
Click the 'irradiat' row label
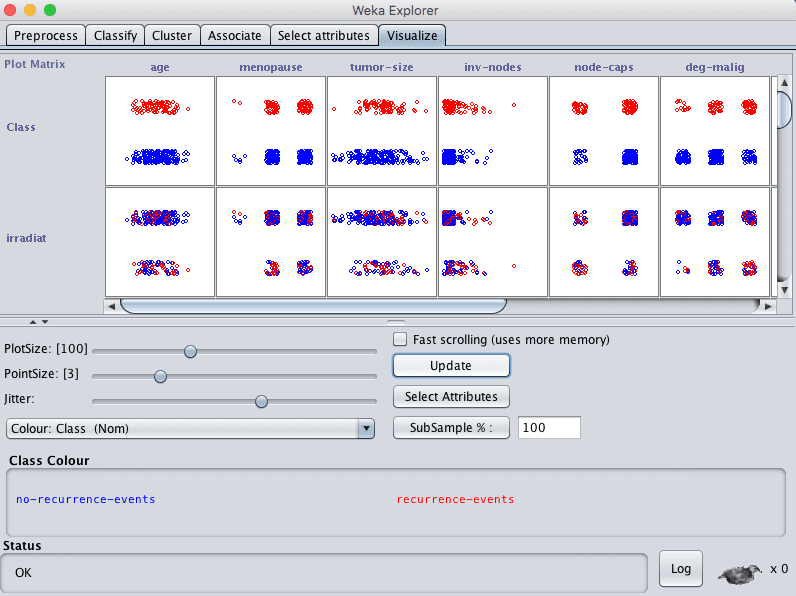point(26,238)
